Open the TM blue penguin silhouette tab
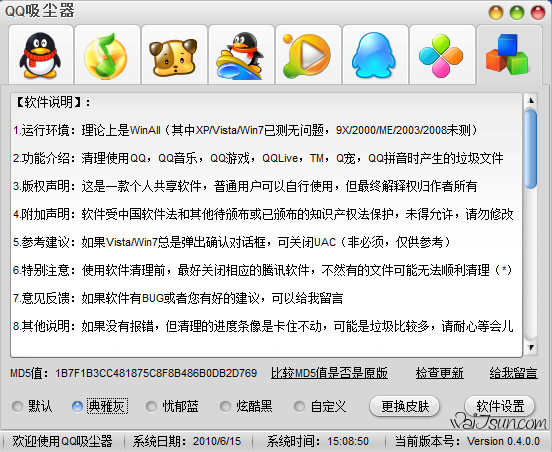 click(375, 55)
